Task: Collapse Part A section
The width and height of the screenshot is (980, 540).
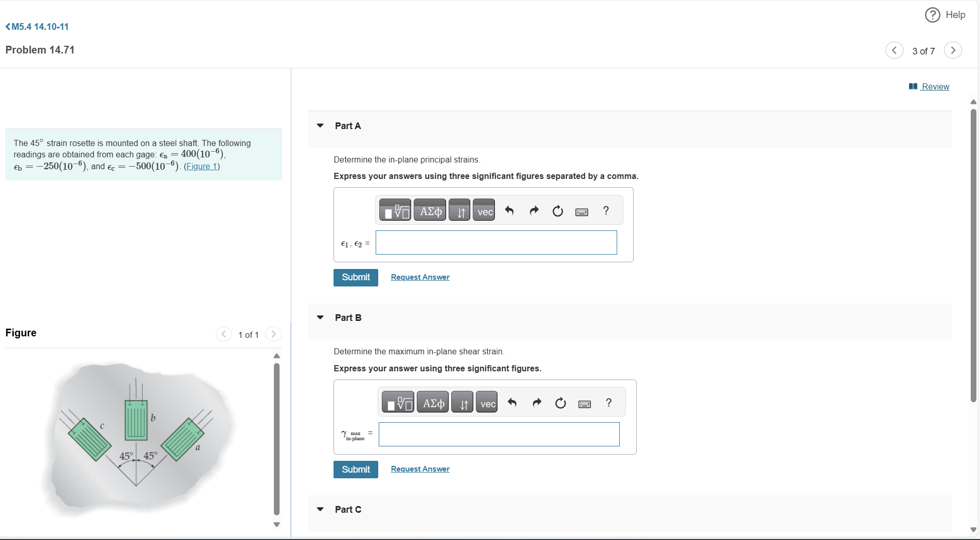Action: tap(320, 125)
